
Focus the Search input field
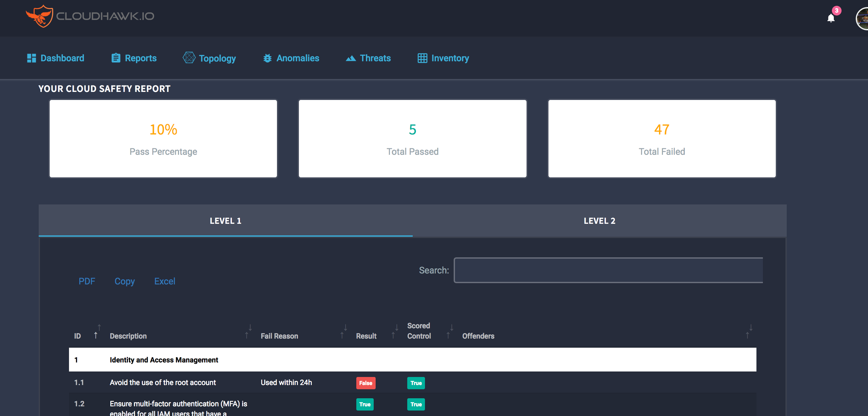click(x=608, y=270)
